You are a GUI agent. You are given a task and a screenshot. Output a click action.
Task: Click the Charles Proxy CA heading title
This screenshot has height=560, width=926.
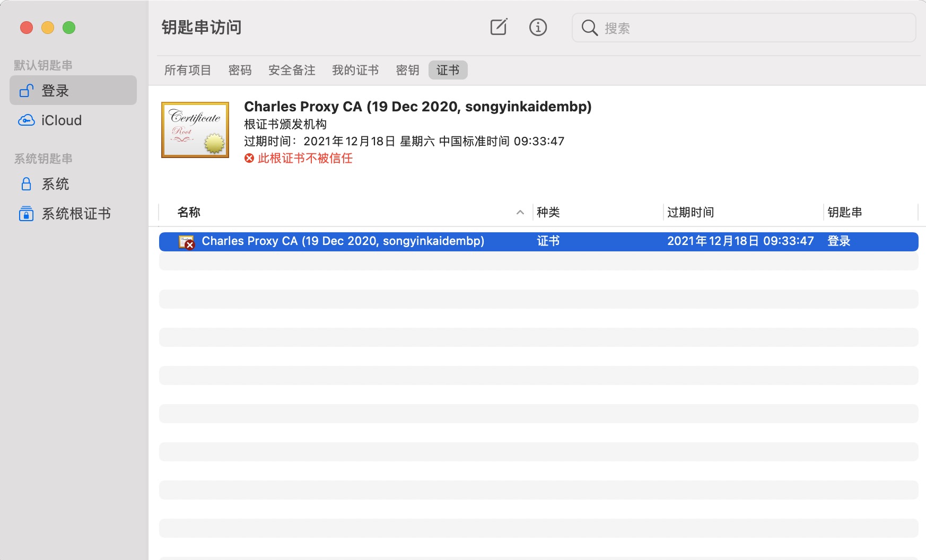click(x=418, y=107)
